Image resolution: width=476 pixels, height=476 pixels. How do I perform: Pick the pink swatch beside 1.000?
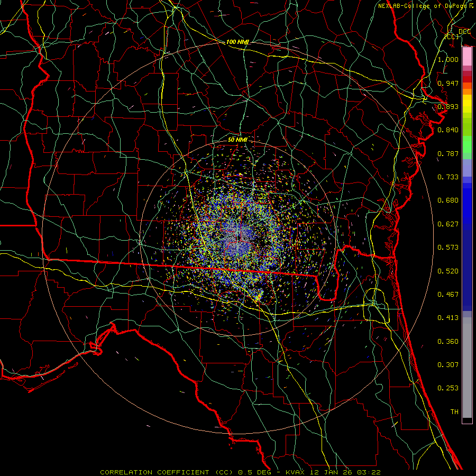[x=467, y=57]
